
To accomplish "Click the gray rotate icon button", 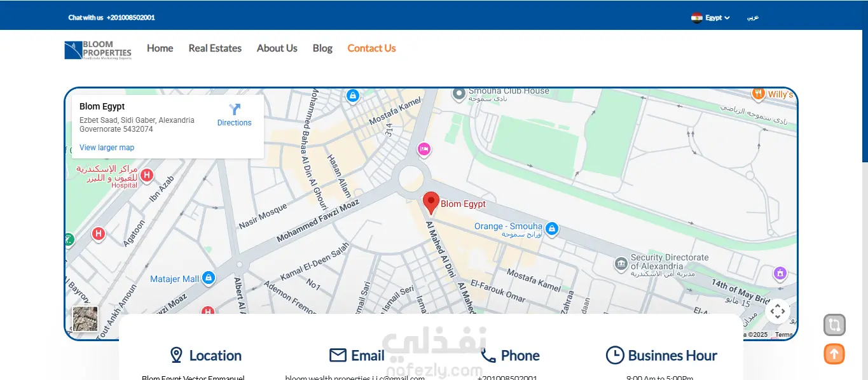I will click(x=834, y=325).
